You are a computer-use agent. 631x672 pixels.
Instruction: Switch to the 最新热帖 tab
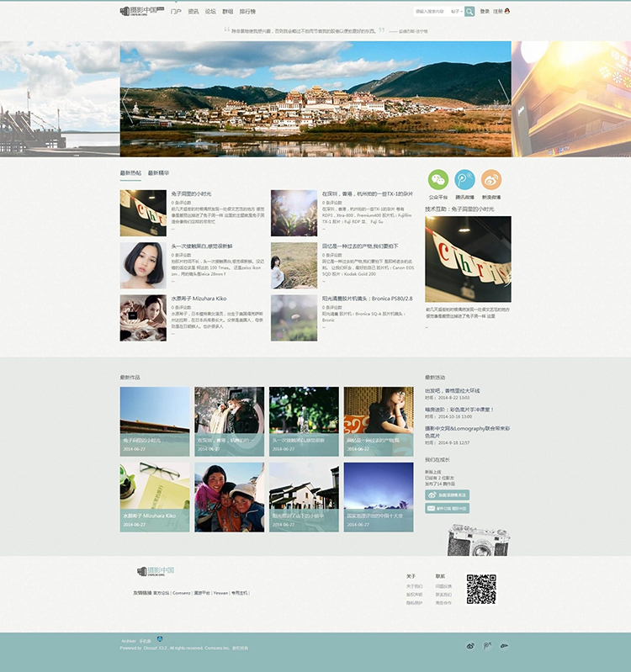(x=130, y=173)
